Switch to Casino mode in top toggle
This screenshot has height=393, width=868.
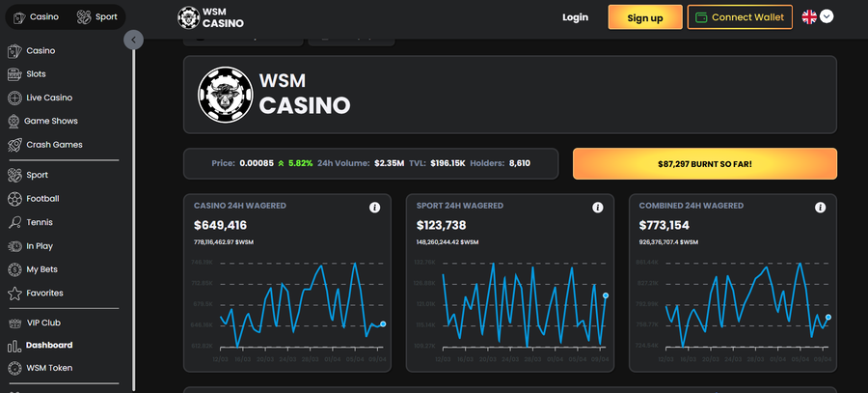(36, 16)
